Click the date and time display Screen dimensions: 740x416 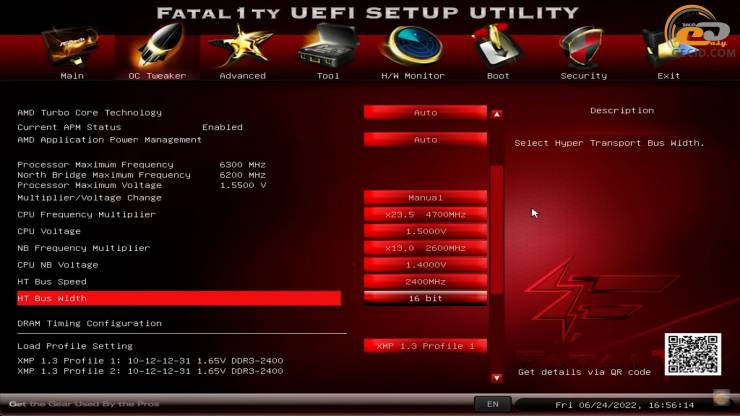[624, 405]
